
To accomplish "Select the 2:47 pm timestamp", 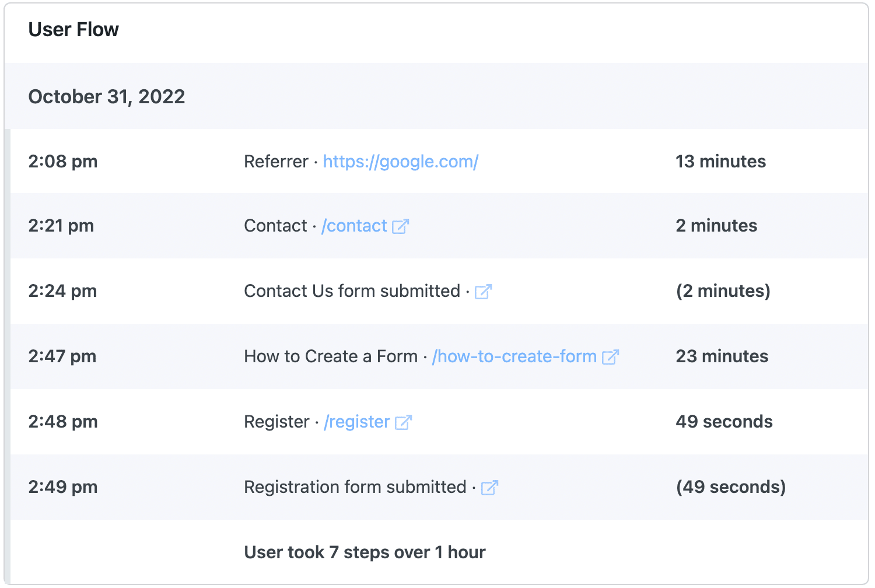I will pyautogui.click(x=62, y=356).
